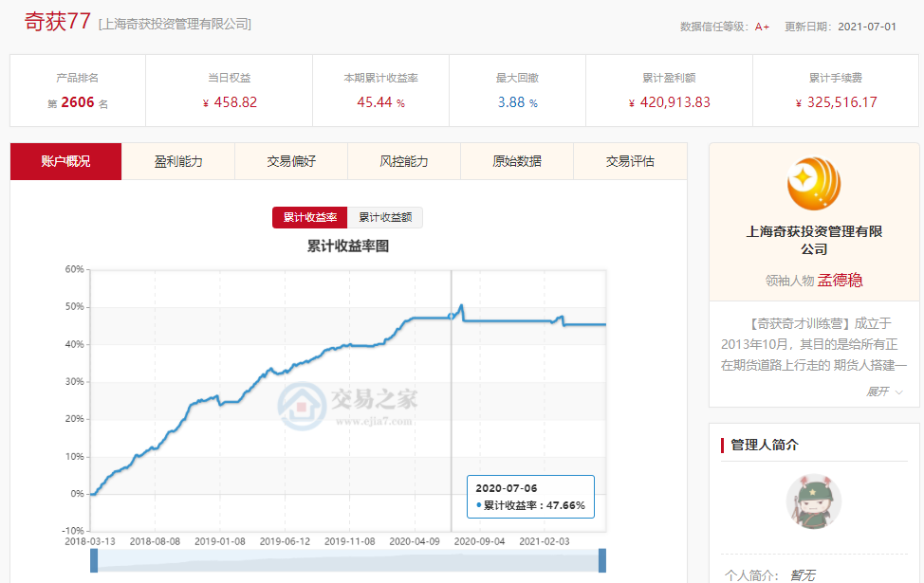The height and width of the screenshot is (583, 924).
Task: Click the chart title 累计收益率图
Action: coord(347,246)
